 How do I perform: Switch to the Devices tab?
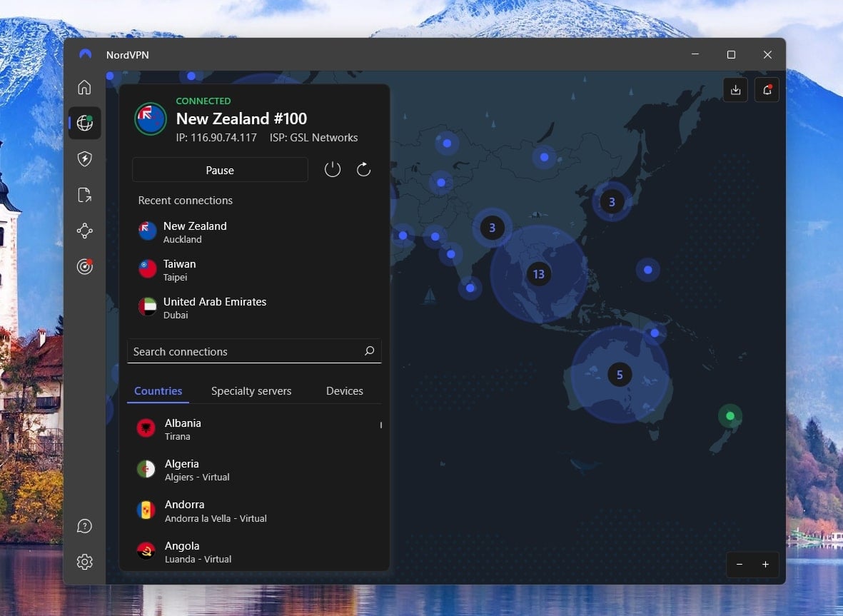344,390
